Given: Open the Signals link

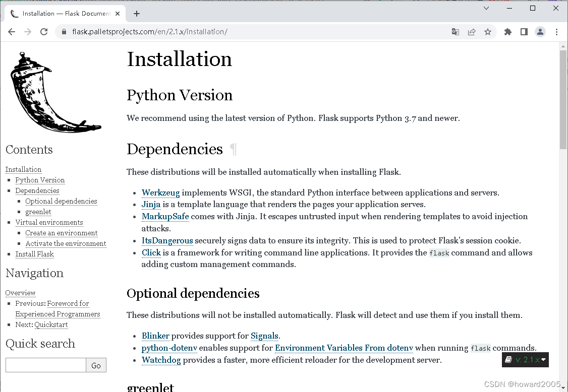Looking at the screenshot, I should 264,336.
